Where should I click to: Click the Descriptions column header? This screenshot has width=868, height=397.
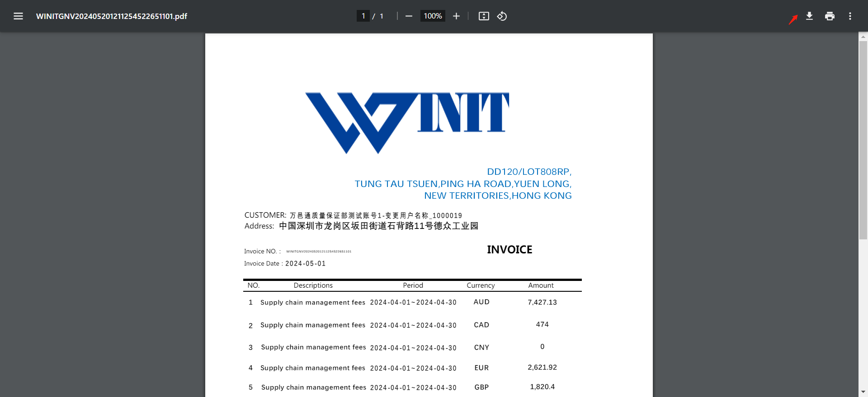point(313,285)
